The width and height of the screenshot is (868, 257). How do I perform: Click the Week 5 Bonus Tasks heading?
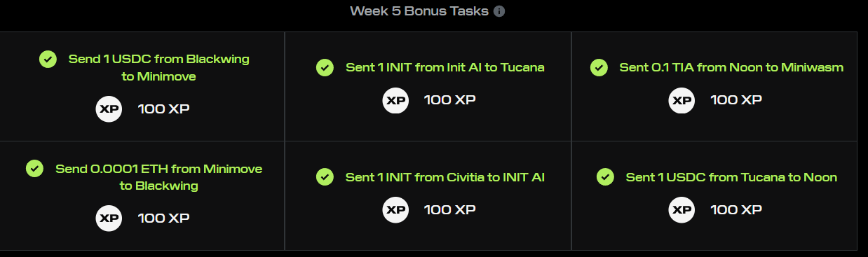[419, 11]
